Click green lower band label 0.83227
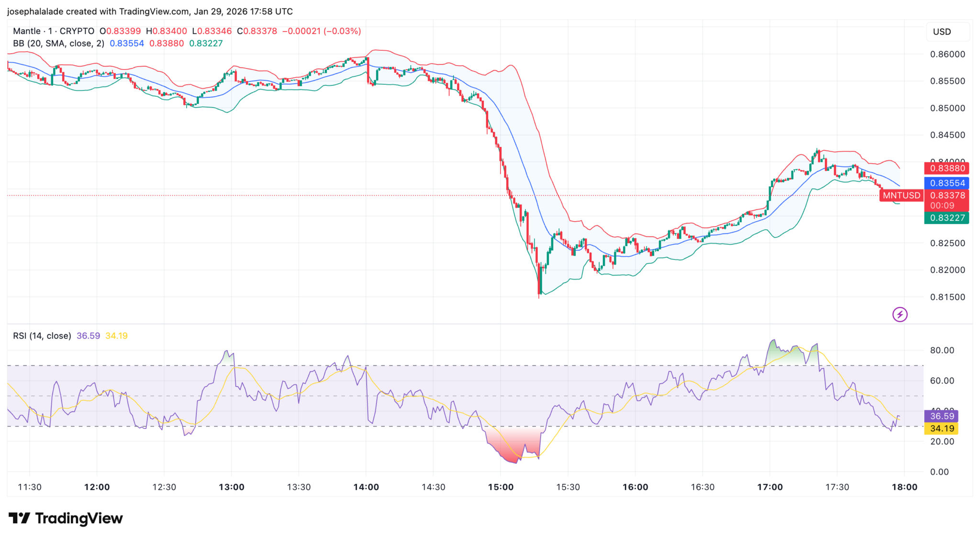Image resolution: width=980 pixels, height=540 pixels. pyautogui.click(x=947, y=218)
